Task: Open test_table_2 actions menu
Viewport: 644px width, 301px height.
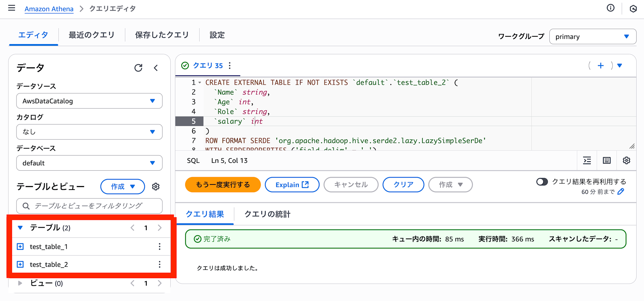Action: (159, 264)
